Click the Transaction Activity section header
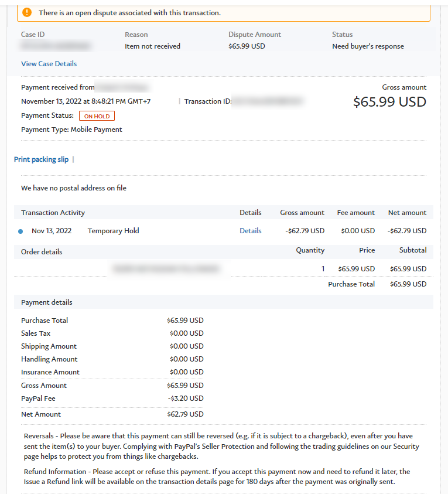Screen dimensions: 448x494 [x=53, y=213]
